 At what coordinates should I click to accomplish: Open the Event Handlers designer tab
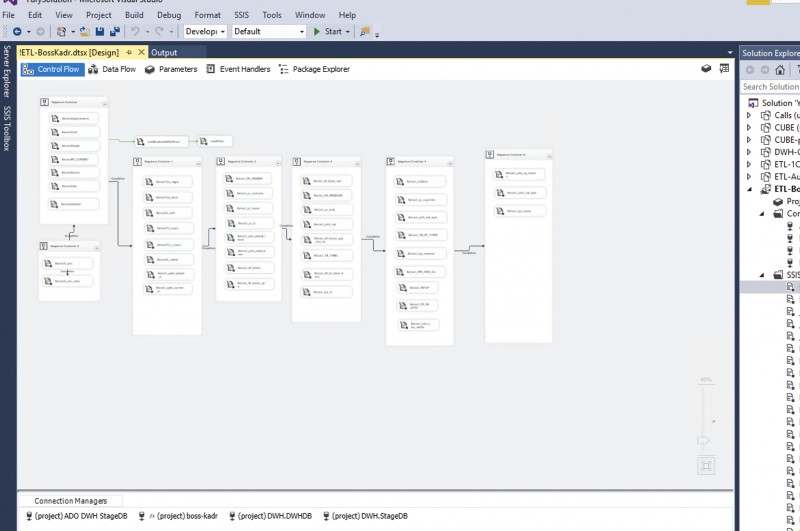click(238, 69)
